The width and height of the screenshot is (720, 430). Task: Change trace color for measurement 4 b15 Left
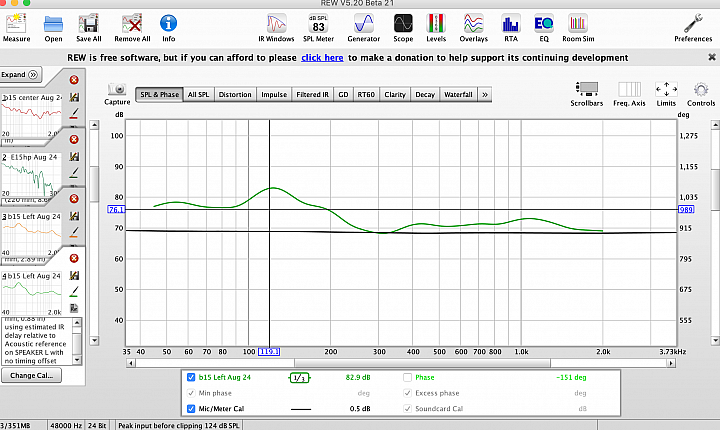(74, 292)
